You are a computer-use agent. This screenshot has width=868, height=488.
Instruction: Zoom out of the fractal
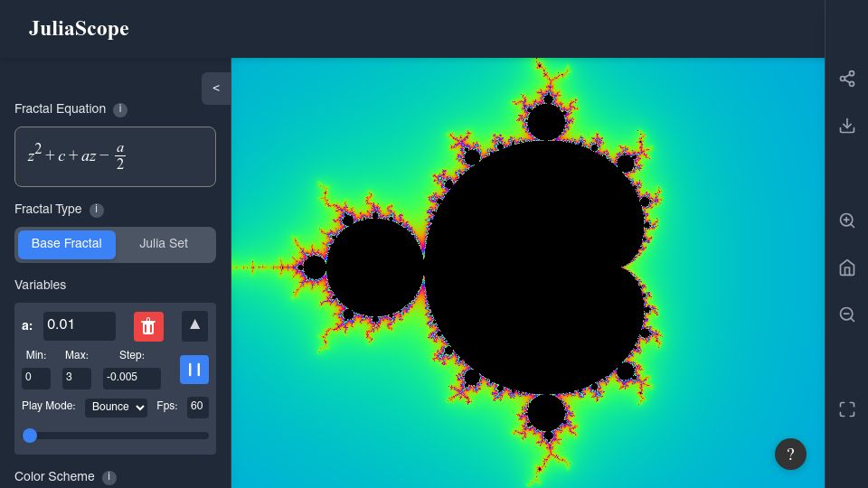[847, 314]
